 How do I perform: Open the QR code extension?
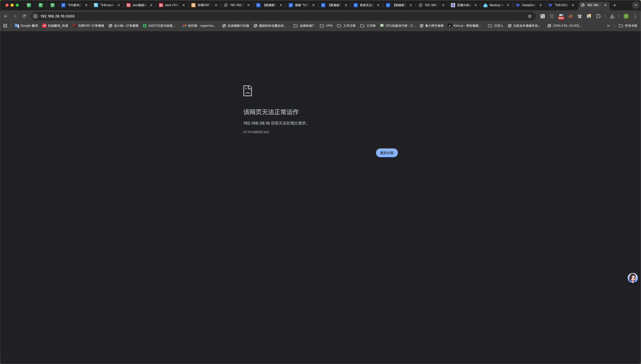[x=543, y=16]
